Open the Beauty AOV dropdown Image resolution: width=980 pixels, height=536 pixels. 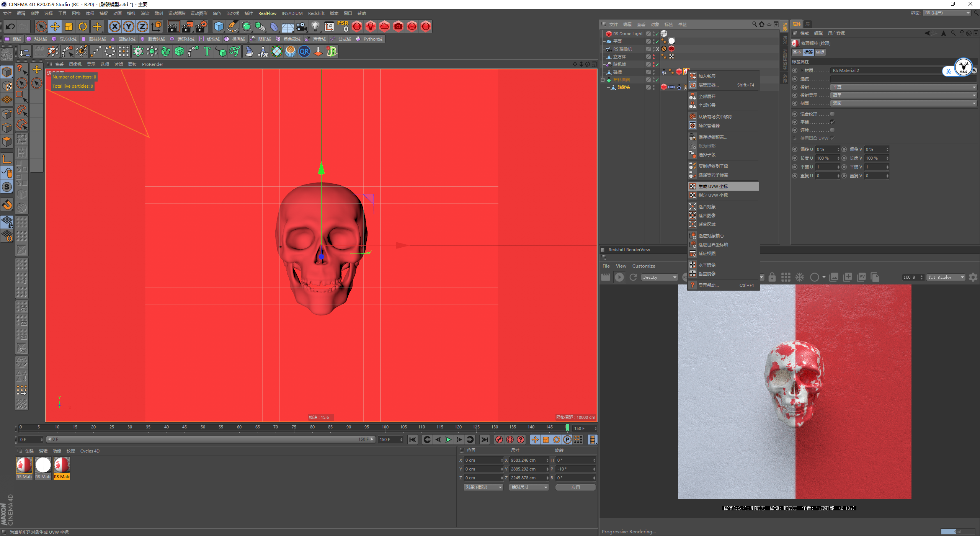pyautogui.click(x=660, y=277)
